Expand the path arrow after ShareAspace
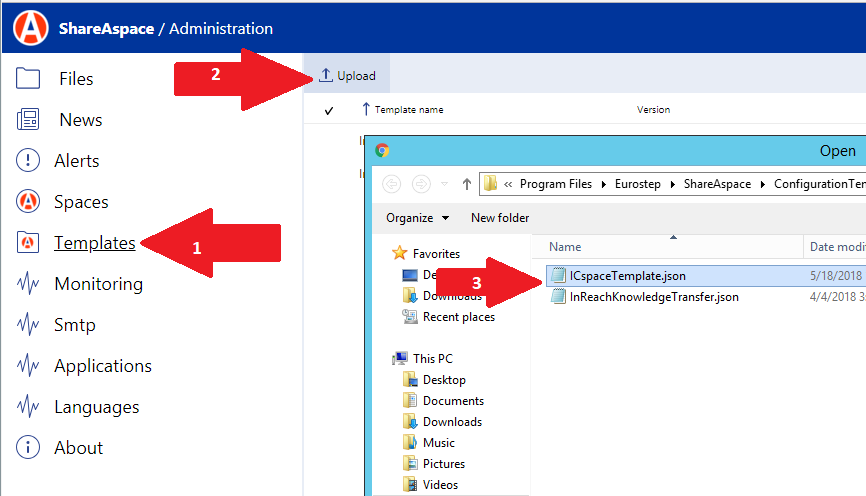The image size is (866, 496). point(762,184)
